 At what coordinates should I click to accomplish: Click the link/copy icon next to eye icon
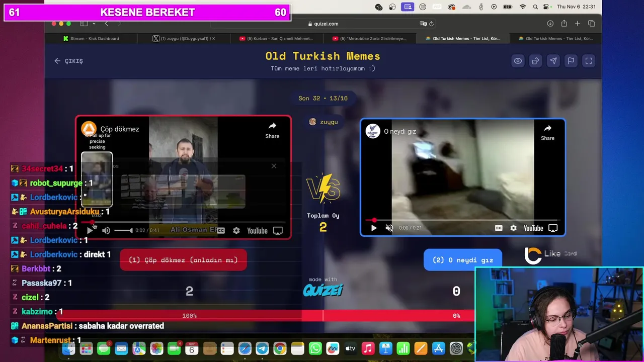[x=535, y=61]
